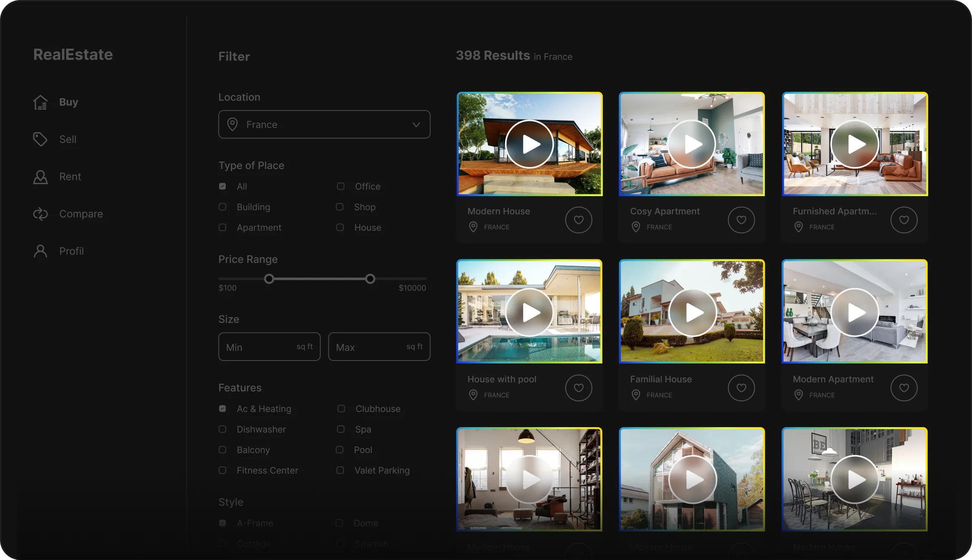Open the France location dropdown
This screenshot has width=972, height=560.
click(x=324, y=124)
